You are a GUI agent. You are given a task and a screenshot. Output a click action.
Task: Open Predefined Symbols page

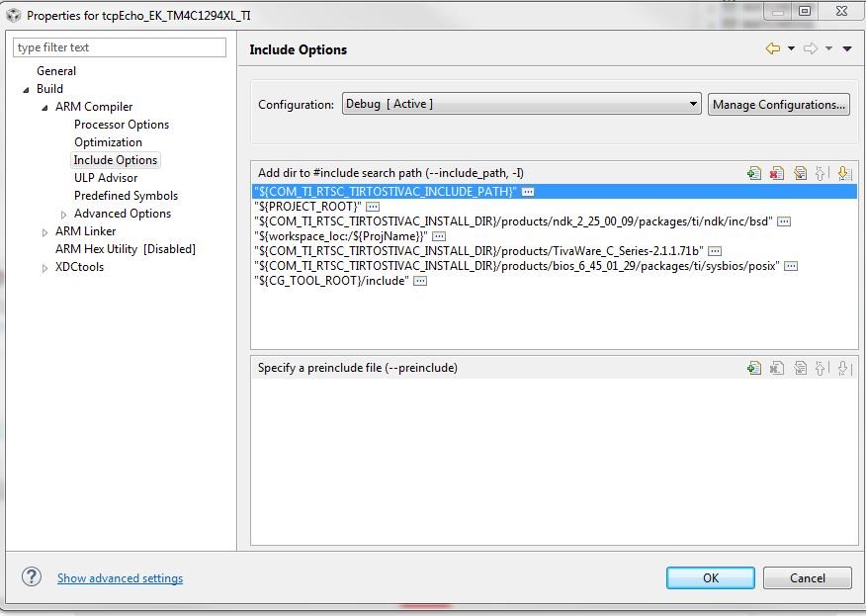point(126,196)
